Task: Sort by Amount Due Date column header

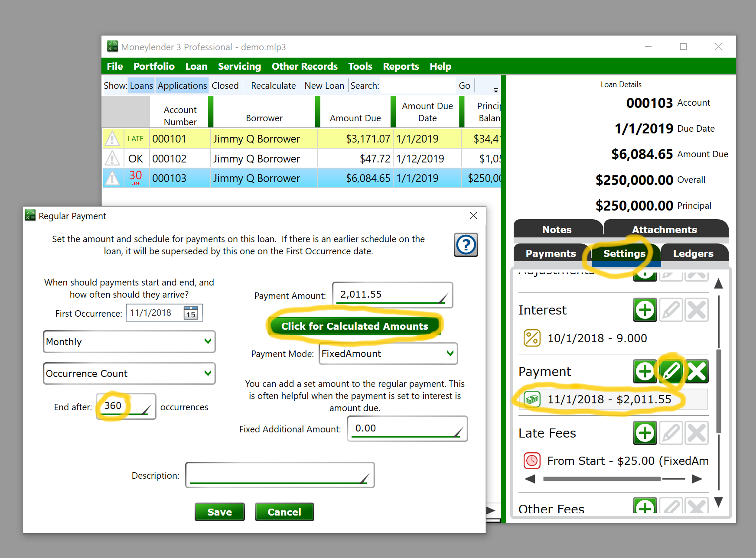Action: pos(427,112)
